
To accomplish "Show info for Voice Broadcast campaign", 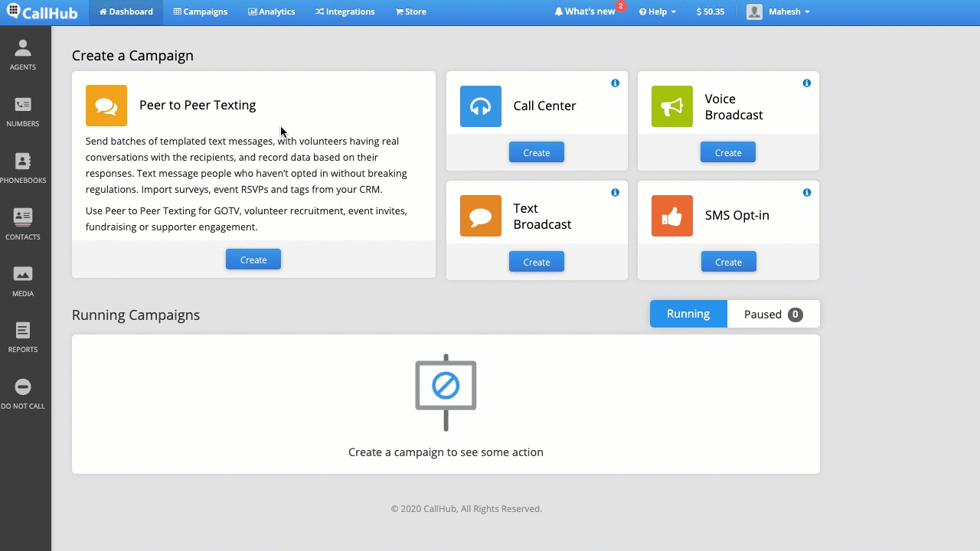I will pos(806,83).
